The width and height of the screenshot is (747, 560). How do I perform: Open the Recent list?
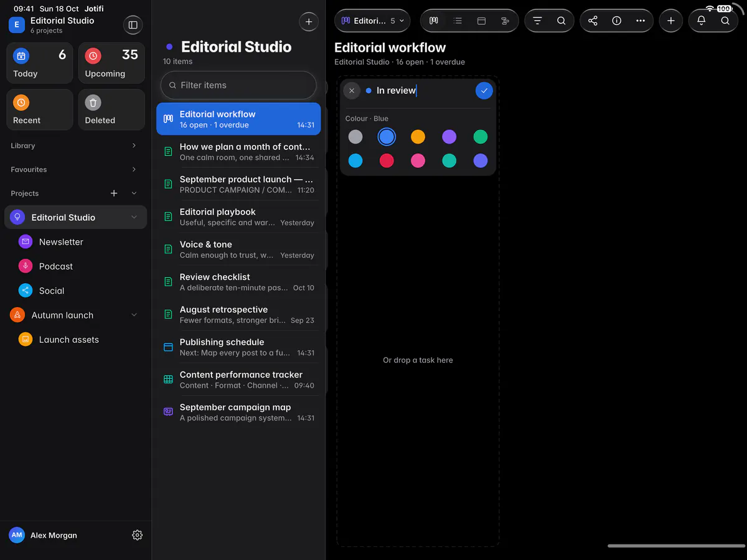[x=40, y=110]
